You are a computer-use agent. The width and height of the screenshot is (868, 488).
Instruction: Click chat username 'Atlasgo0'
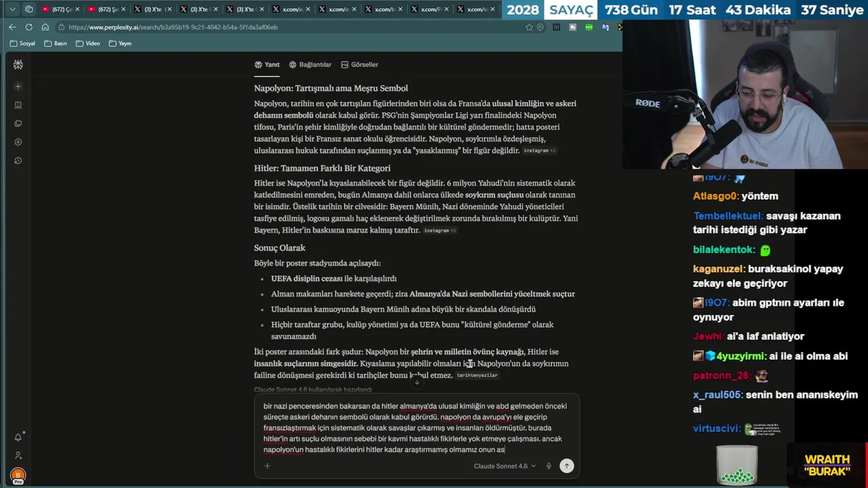(x=715, y=196)
